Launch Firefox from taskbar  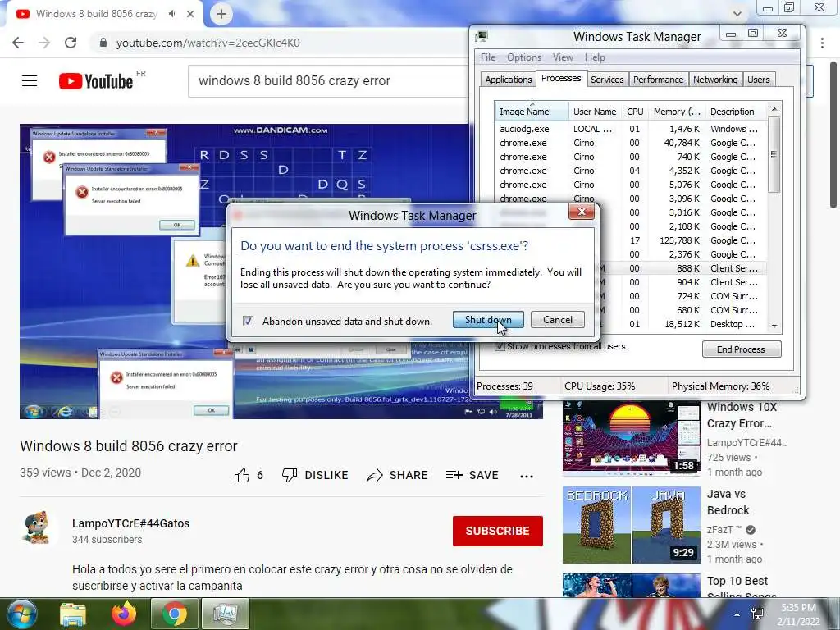point(124,614)
